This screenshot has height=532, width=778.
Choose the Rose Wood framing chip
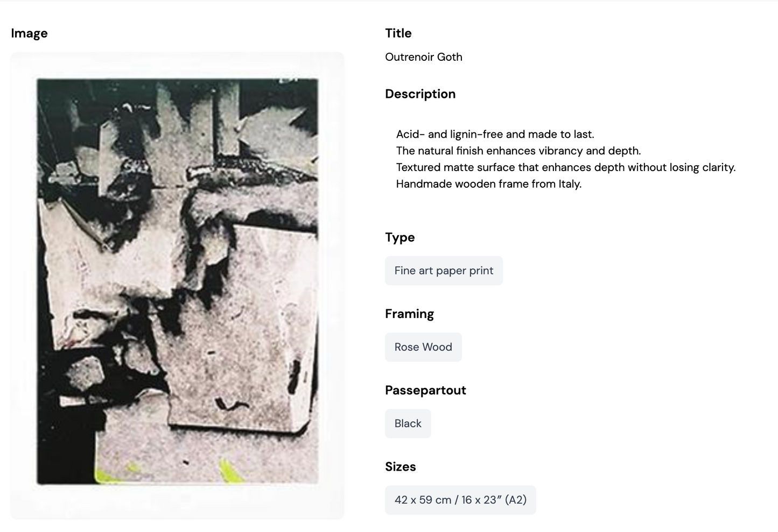point(423,347)
